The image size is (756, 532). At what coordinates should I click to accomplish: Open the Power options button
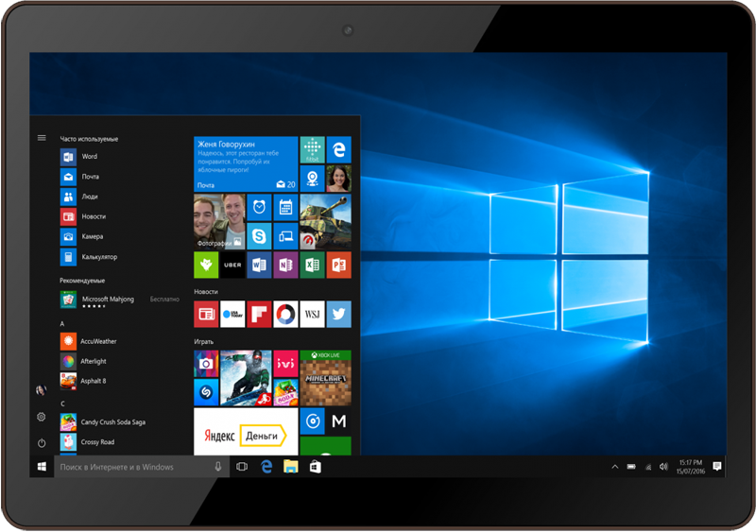pos(42,443)
